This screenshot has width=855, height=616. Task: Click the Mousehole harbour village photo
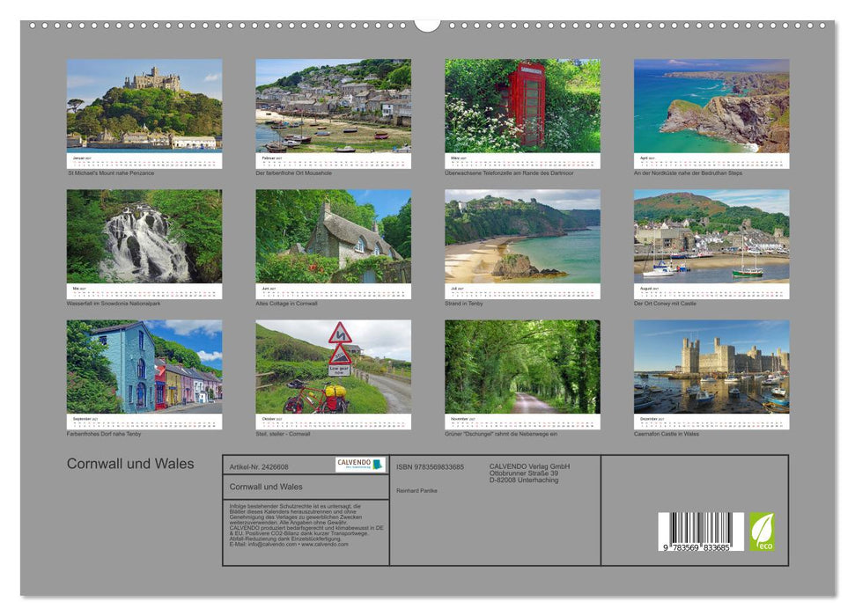333,106
